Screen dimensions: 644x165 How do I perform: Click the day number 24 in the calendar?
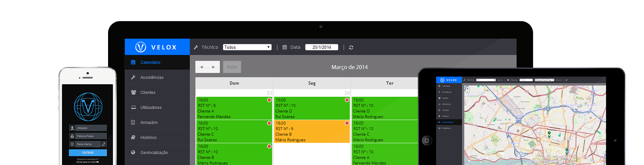(347, 93)
